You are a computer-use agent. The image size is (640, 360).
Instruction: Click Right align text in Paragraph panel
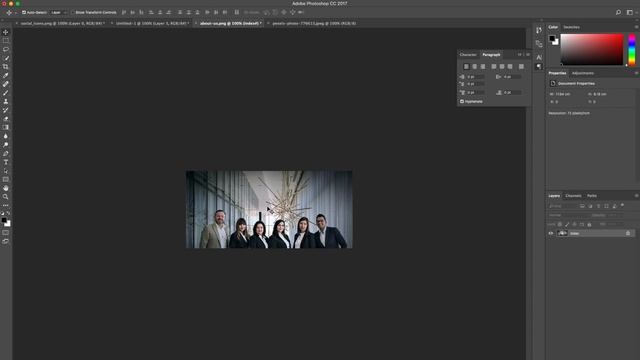pyautogui.click(x=483, y=66)
